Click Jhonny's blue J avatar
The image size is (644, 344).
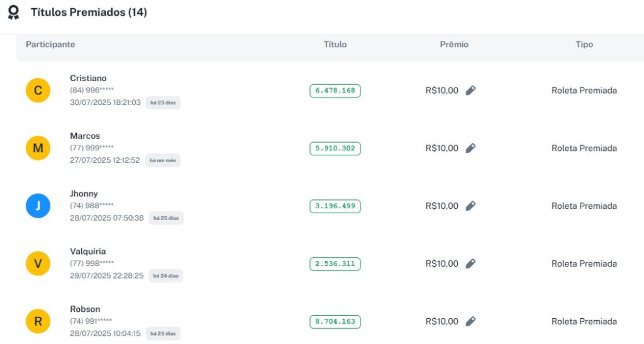tap(38, 206)
